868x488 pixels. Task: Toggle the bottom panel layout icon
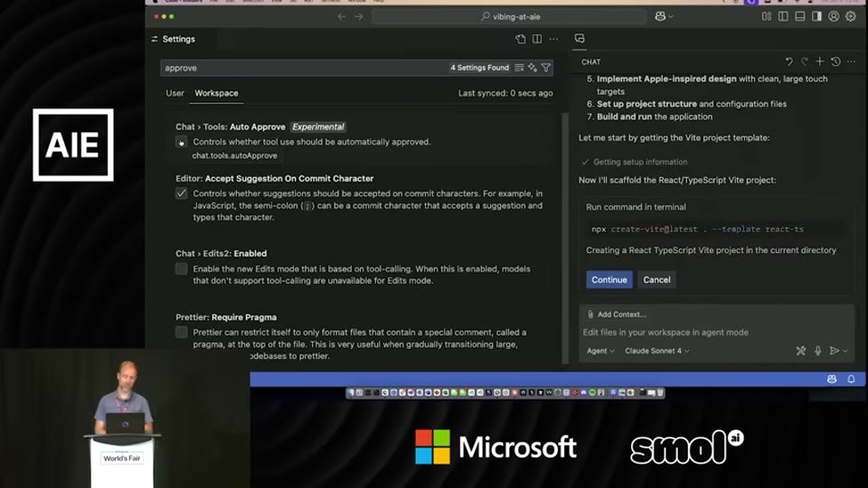click(800, 16)
